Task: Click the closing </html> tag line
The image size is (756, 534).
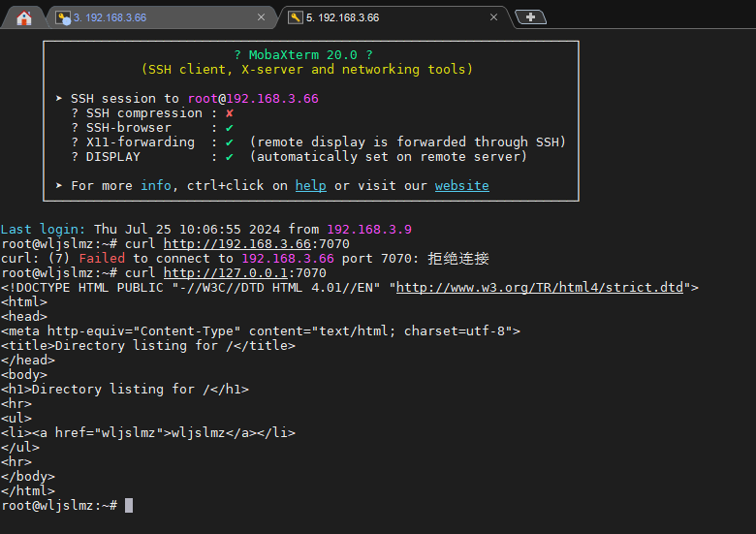Action: pos(28,490)
